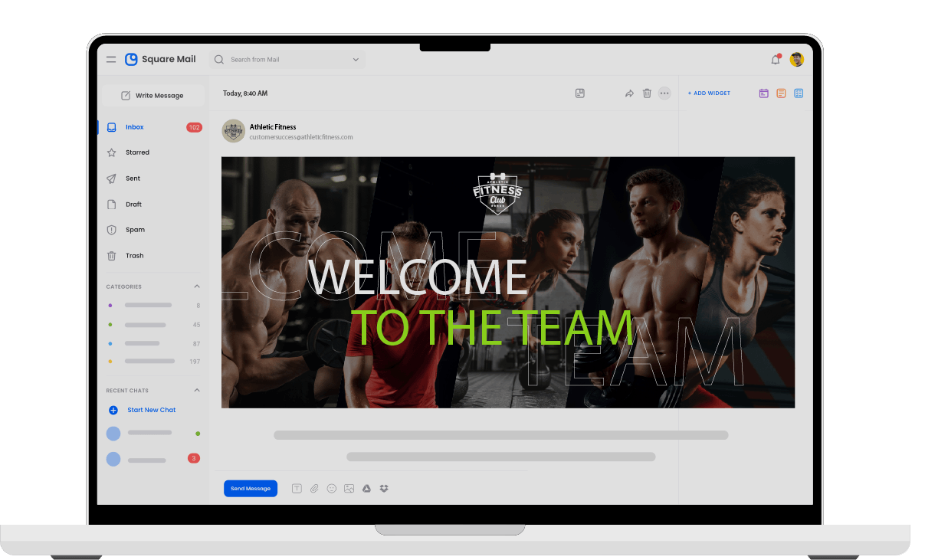The image size is (925, 560).
Task: Open the emoji picker
Action: coord(332,489)
